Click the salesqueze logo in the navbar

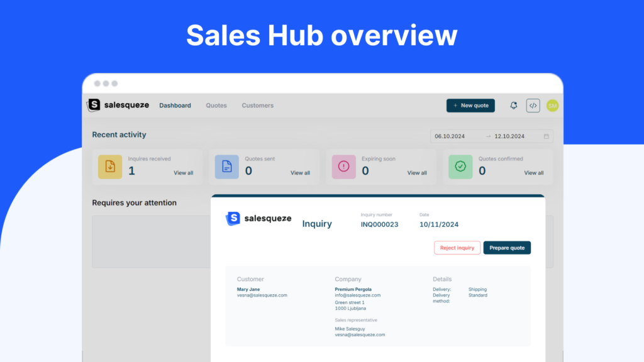[x=118, y=105]
